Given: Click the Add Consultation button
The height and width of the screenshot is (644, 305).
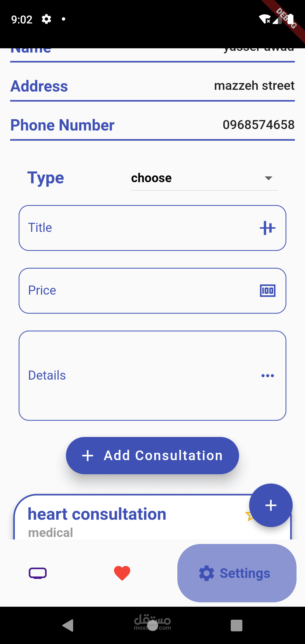Looking at the screenshot, I should (152, 456).
